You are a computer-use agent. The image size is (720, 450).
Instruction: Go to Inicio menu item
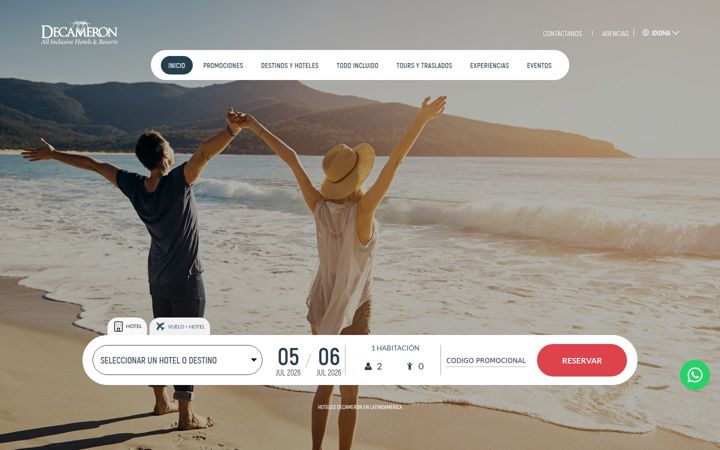(177, 66)
